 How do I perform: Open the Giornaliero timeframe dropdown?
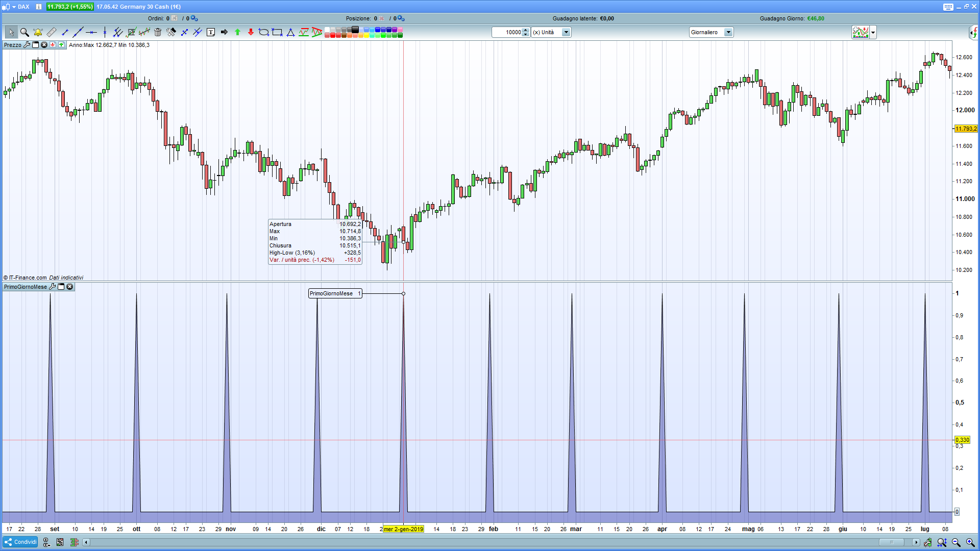pos(728,32)
